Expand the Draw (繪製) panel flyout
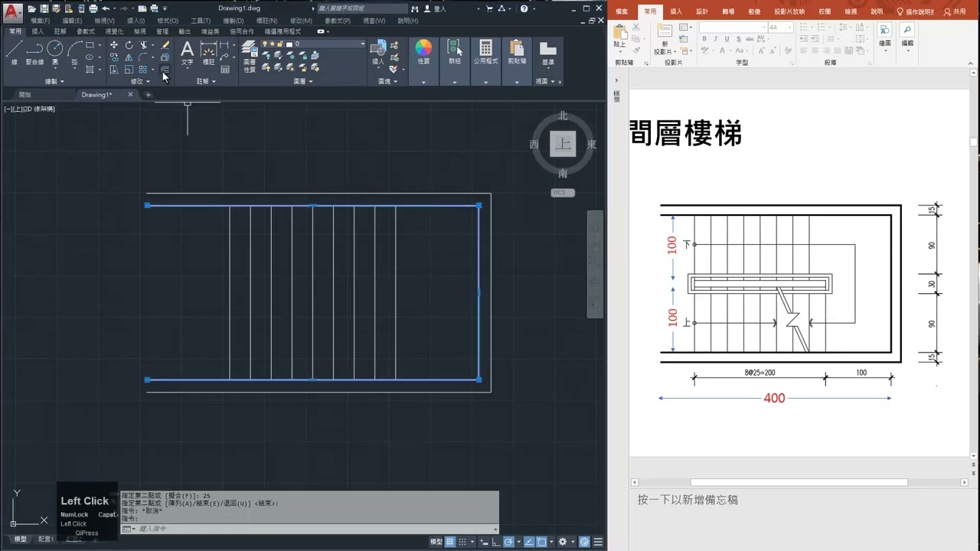The image size is (980, 551). point(54,81)
